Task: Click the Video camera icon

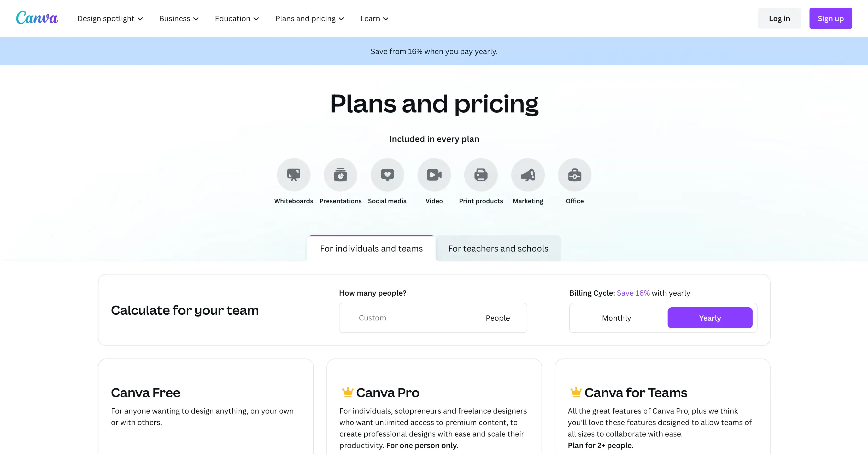Action: click(x=434, y=175)
